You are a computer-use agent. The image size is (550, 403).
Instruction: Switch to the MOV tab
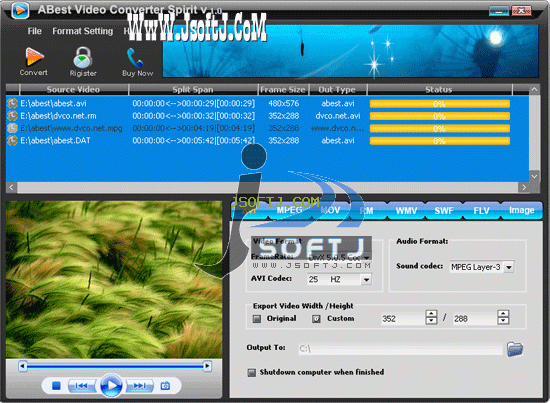pos(330,210)
